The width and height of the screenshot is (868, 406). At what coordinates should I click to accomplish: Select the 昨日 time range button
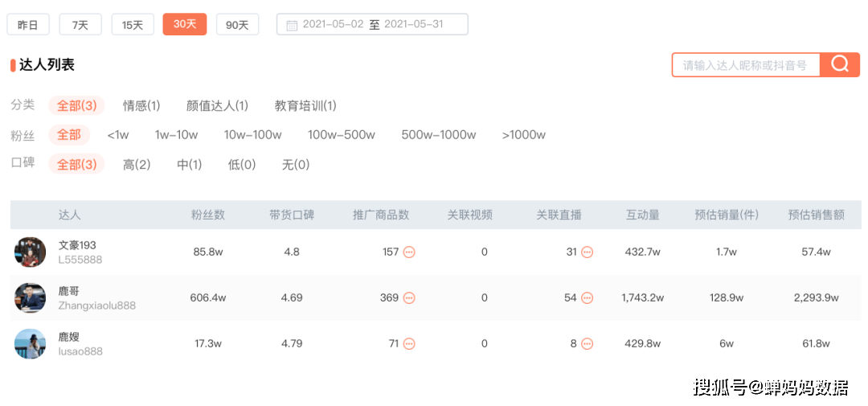coord(28,25)
